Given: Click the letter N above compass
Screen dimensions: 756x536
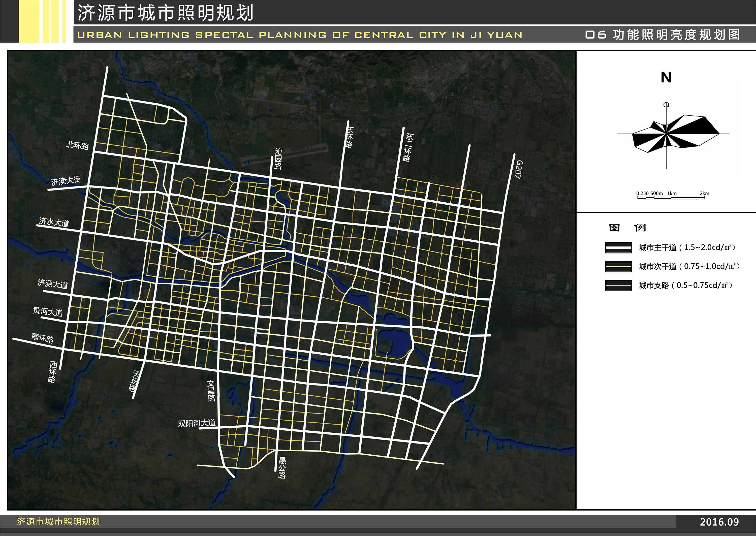Looking at the screenshot, I should 666,78.
